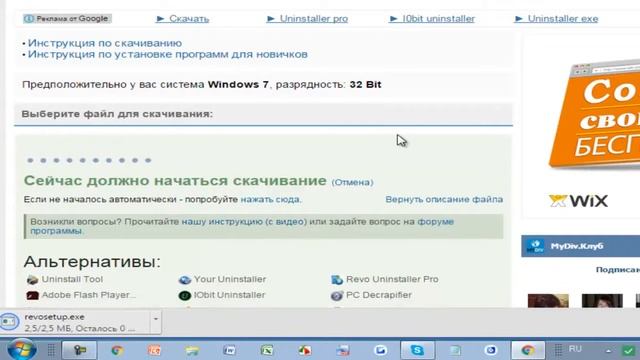Switch to the active Chrome window in taskbar
640x360 pixels.
pyautogui.click(x=528, y=350)
